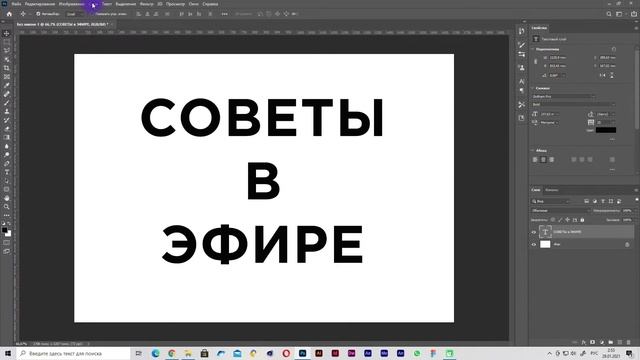The height and width of the screenshot is (360, 640).
Task: Click the Windows Start button
Action: [x=8, y=353]
